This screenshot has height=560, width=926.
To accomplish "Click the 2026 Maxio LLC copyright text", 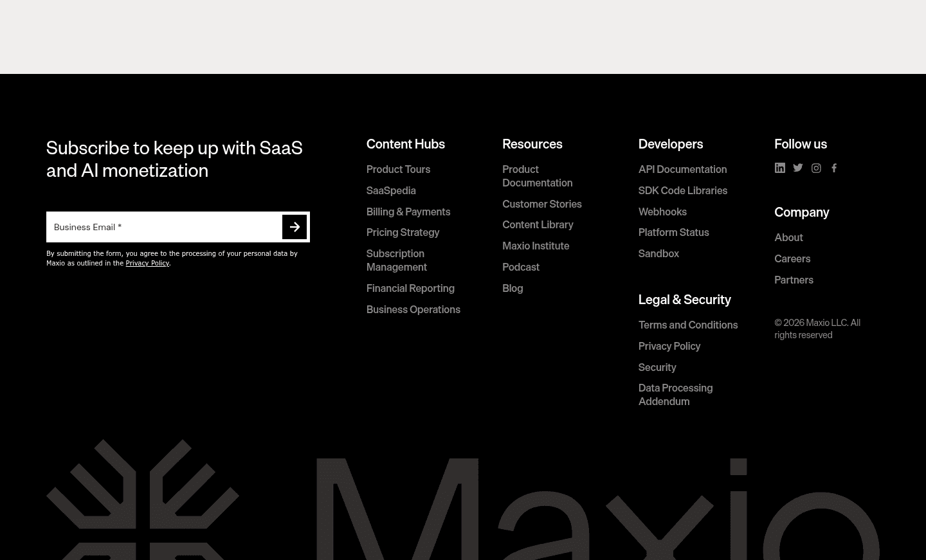I will (x=817, y=329).
